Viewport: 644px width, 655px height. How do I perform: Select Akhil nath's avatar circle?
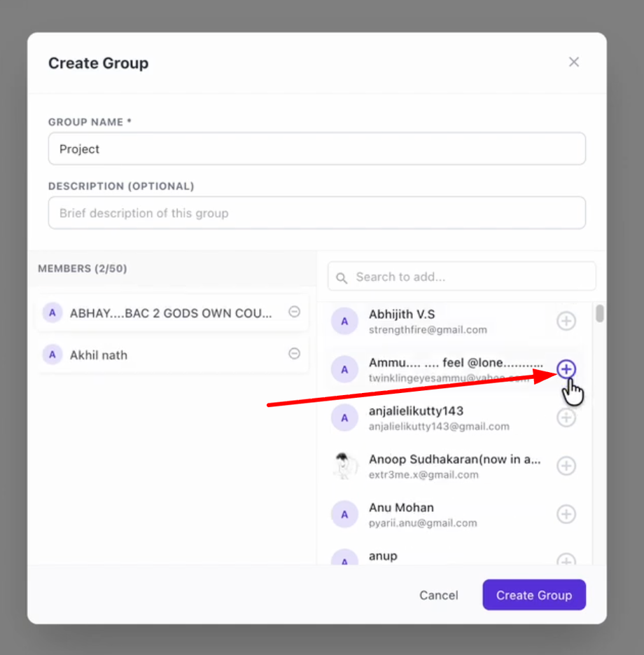click(x=52, y=354)
